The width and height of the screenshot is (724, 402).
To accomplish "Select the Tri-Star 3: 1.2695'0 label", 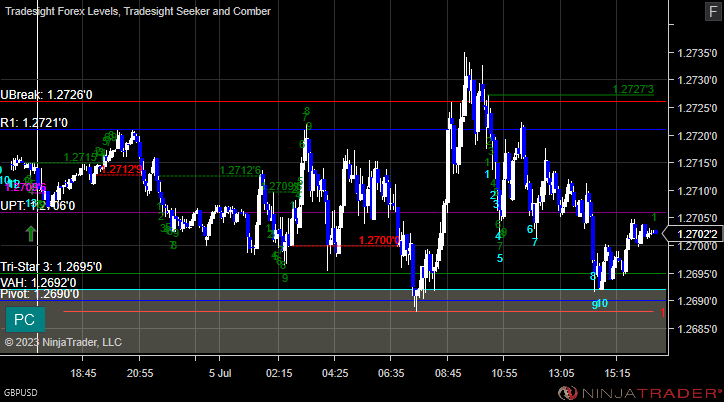I will 51,267.
